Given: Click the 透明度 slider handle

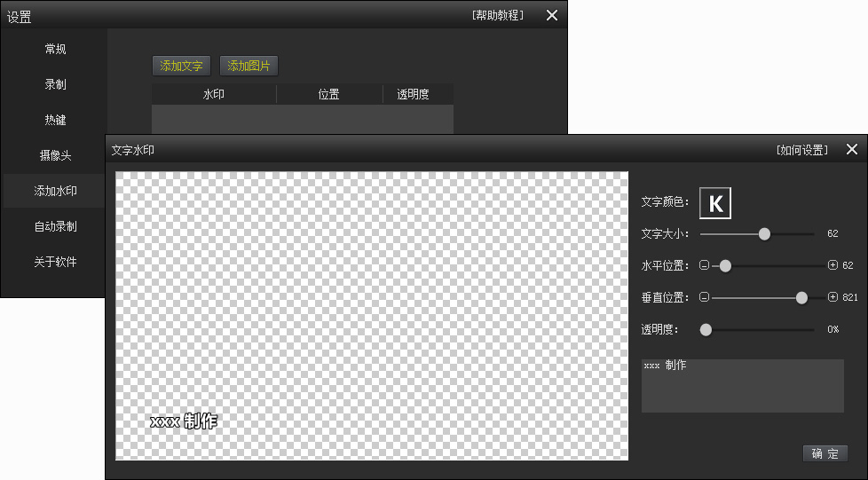Looking at the screenshot, I should pyautogui.click(x=706, y=330).
